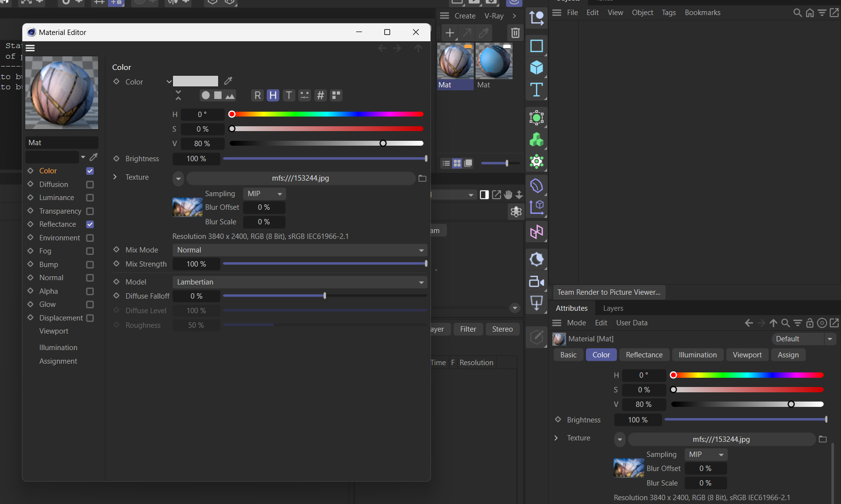Open the Model Lambertian dropdown

click(x=300, y=282)
